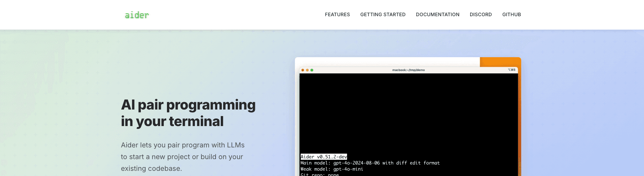Click the 'macbook:~/tmp/demo' terminal title
Screen dimensions: 644x176
[408, 70]
